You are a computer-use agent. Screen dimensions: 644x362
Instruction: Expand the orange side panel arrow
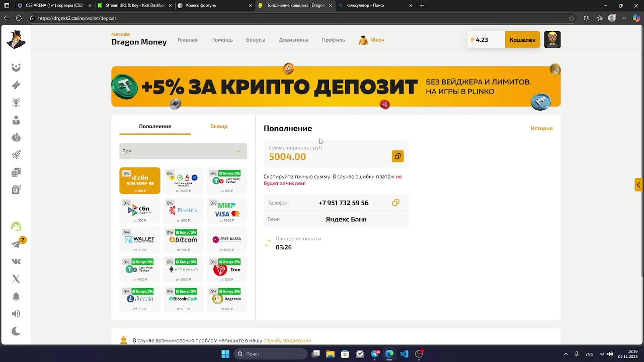[638, 185]
